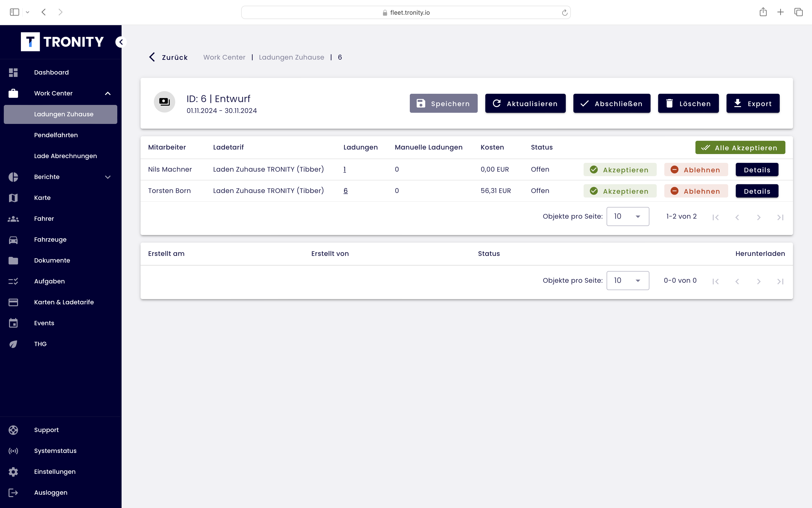Open the Lade Abrechnungen menu item
This screenshot has height=508, width=812.
[x=65, y=156]
